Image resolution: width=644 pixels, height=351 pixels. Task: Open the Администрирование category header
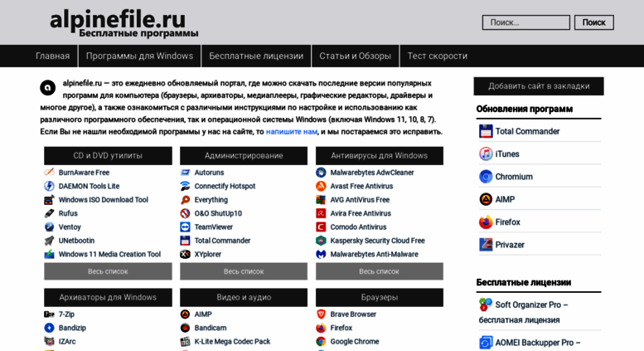click(244, 156)
